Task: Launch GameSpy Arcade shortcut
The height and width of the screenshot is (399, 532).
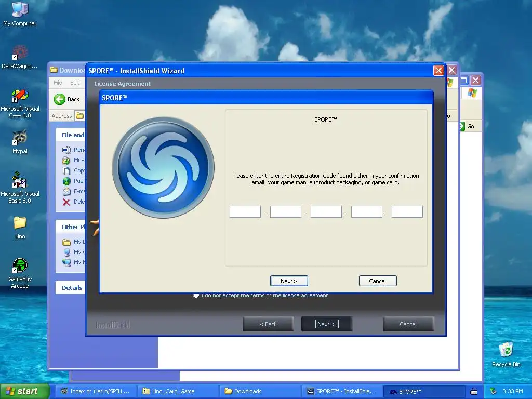Action: click(x=20, y=273)
